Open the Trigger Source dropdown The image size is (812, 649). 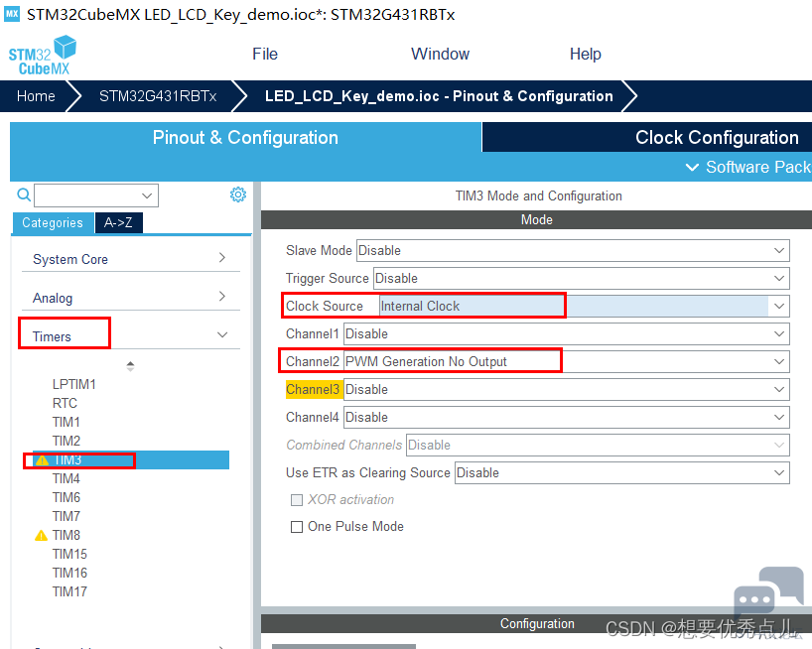point(581,279)
